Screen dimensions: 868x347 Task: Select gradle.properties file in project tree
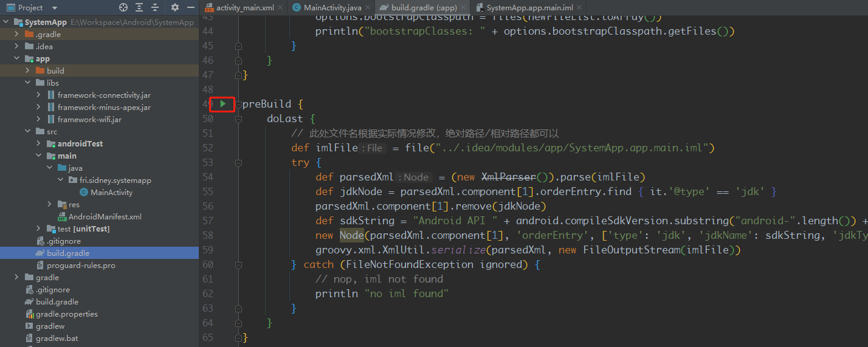click(x=66, y=314)
